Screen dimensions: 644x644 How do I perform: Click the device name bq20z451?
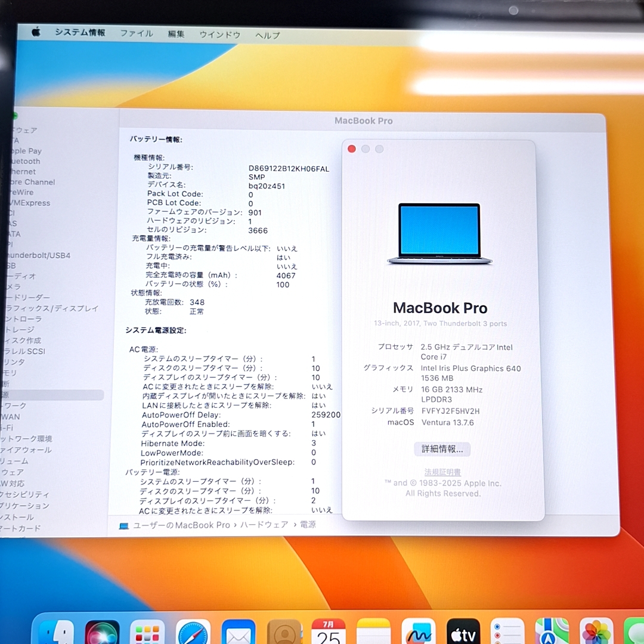coord(267,186)
